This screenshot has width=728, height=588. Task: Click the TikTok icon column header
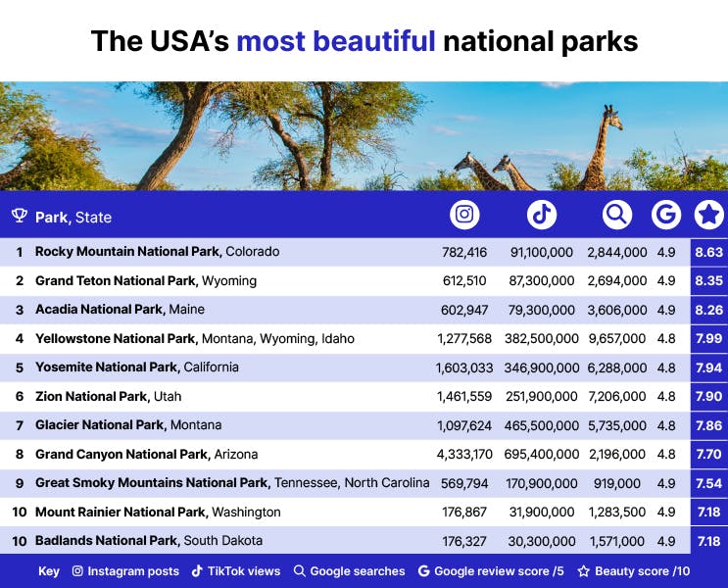[542, 215]
